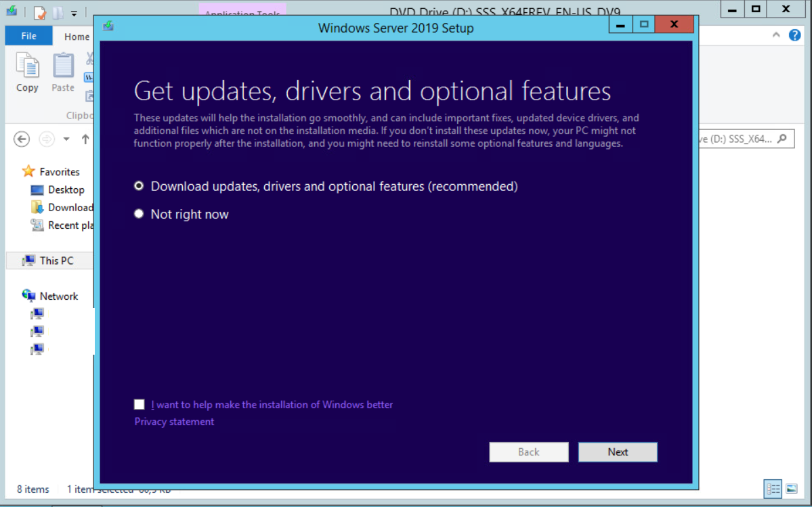Click the Desktop folder icon in sidebar
The width and height of the screenshot is (812, 507).
[37, 190]
